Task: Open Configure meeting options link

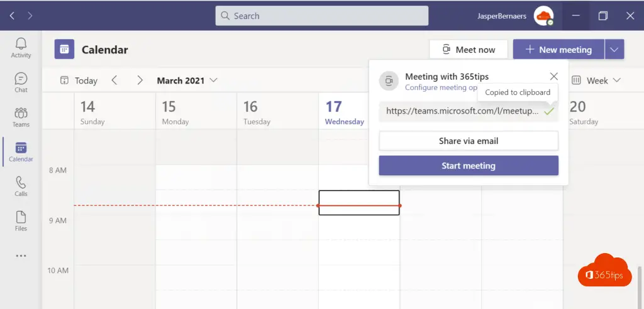Action: [x=440, y=88]
